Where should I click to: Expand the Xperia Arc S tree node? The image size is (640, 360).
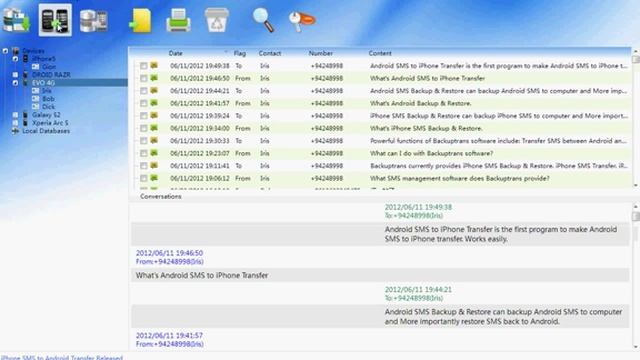click(15, 123)
